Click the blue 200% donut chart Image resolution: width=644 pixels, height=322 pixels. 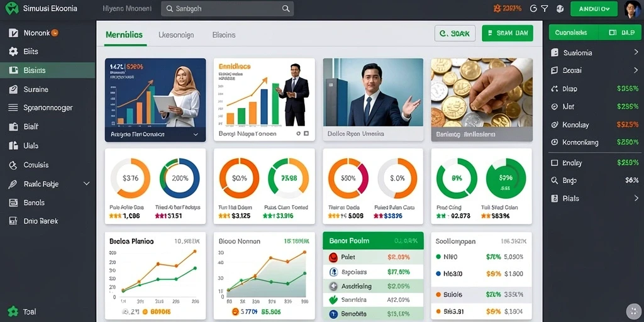[179, 178]
